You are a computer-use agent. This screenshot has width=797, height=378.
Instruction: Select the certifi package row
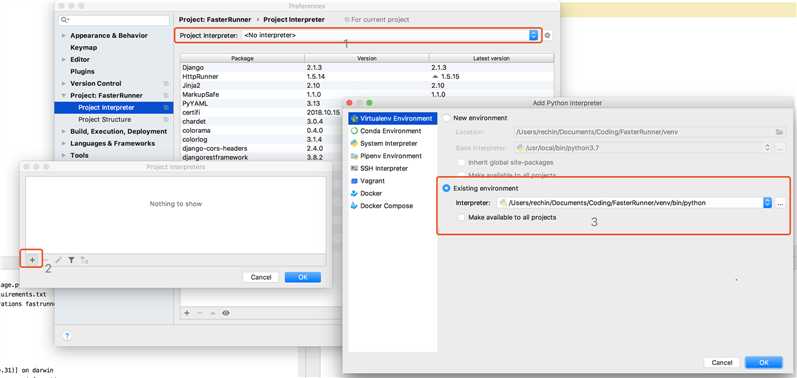pos(262,112)
